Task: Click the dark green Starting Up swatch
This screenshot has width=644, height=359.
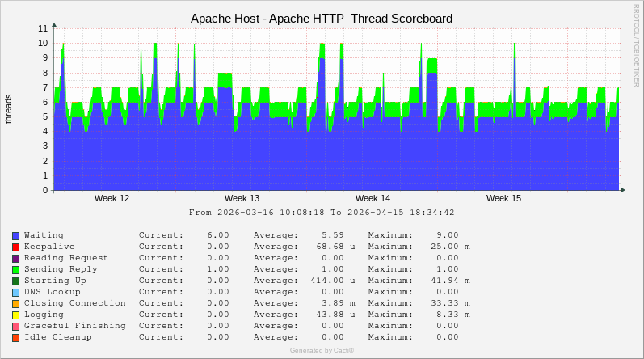Action: point(15,281)
